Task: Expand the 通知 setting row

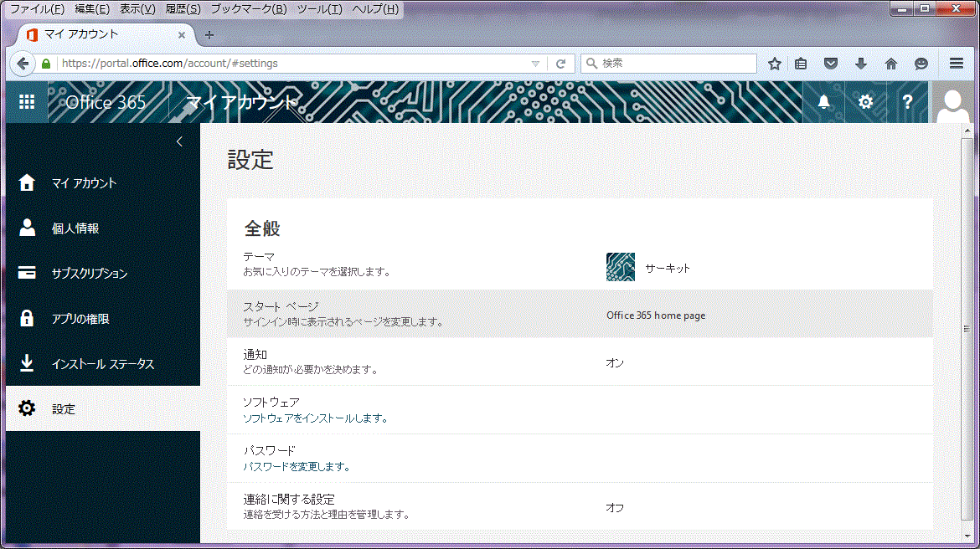Action: (580, 362)
